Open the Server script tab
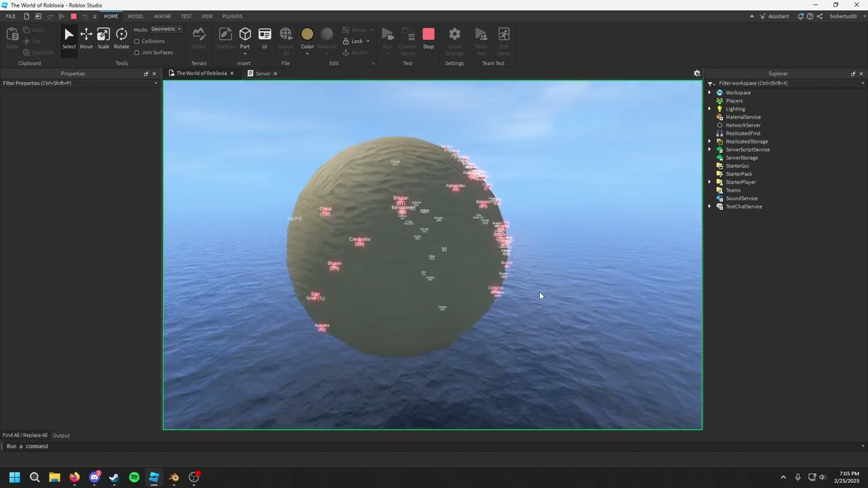The image size is (868, 488). (262, 73)
